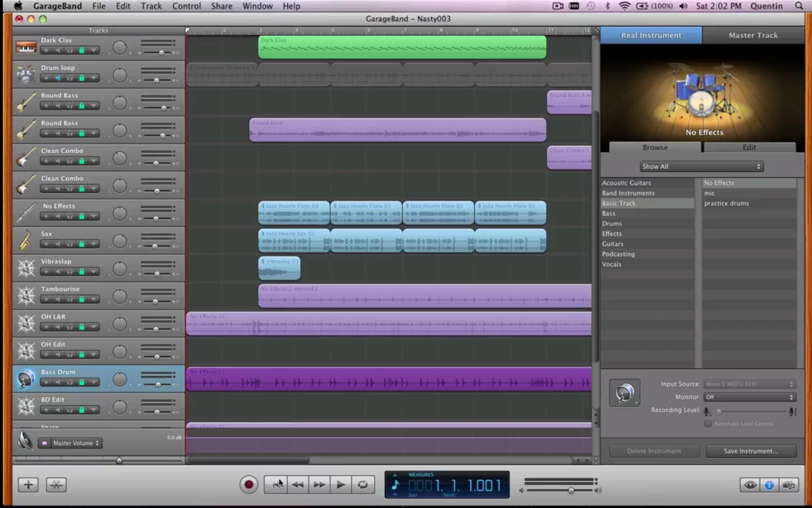Click the Record button to start recording
This screenshot has height=508, width=812.
tap(248, 484)
